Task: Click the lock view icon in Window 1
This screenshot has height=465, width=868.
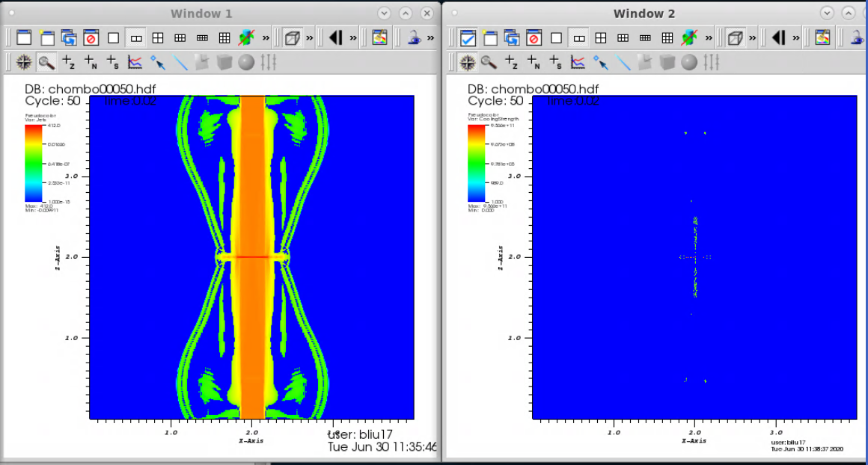Action: 414,37
